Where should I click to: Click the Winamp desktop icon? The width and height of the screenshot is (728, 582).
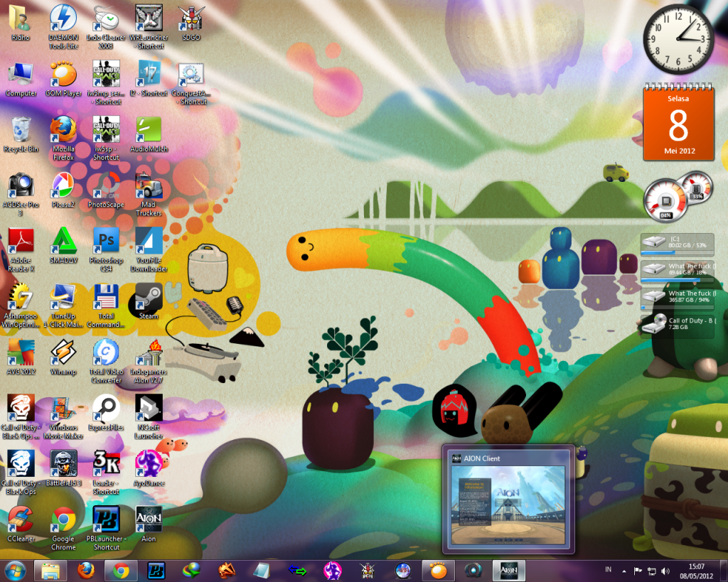63,357
